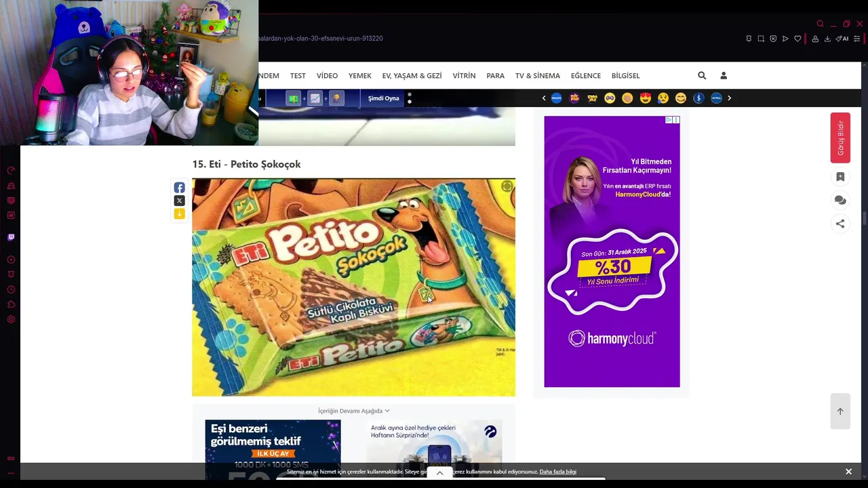The image size is (868, 488).
Task: Open the VİDEO menu item
Action: tap(327, 75)
